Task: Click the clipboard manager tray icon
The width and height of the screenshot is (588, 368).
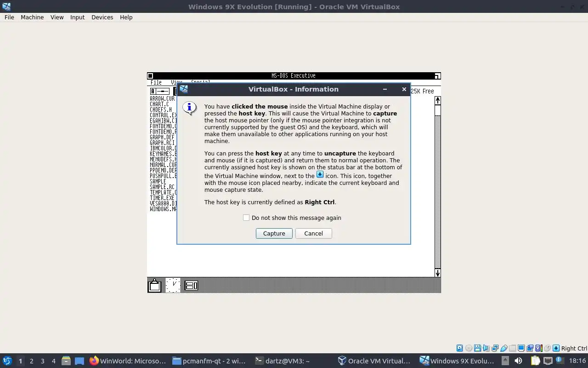Action: click(535, 361)
